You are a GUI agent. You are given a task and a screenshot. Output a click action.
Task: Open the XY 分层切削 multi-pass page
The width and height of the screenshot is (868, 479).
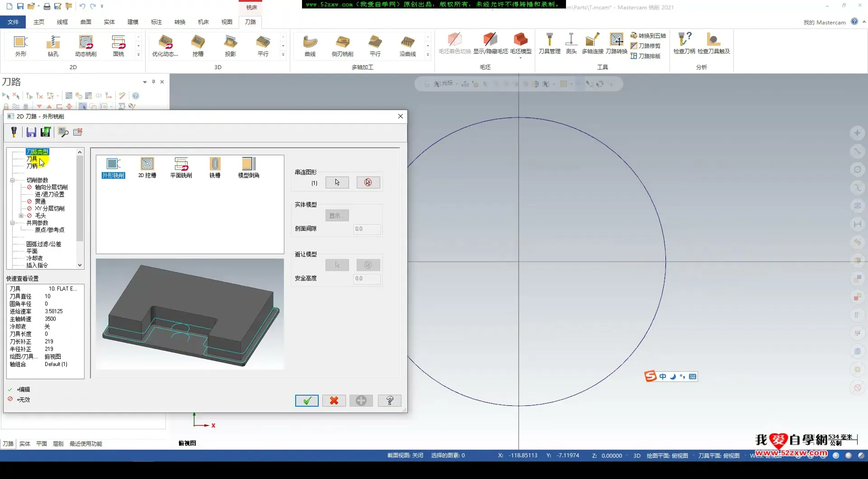(50, 208)
